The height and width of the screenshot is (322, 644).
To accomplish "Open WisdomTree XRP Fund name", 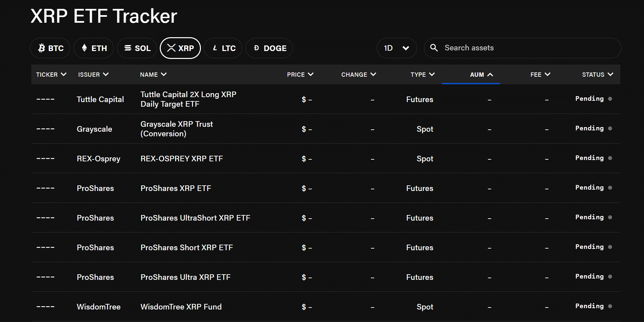I will coord(181,307).
